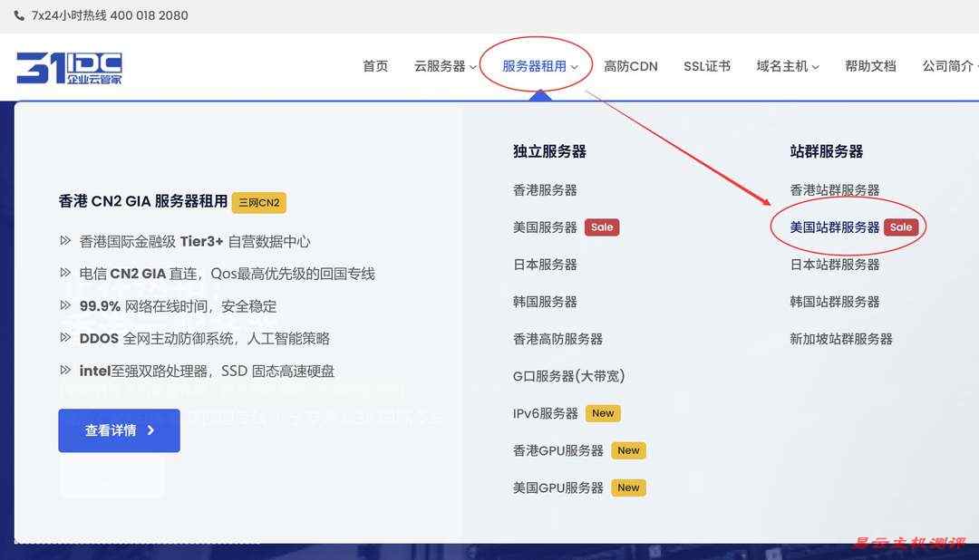The width and height of the screenshot is (979, 560).
Task: Open the 香港高防服务器 link
Action: coord(558,338)
